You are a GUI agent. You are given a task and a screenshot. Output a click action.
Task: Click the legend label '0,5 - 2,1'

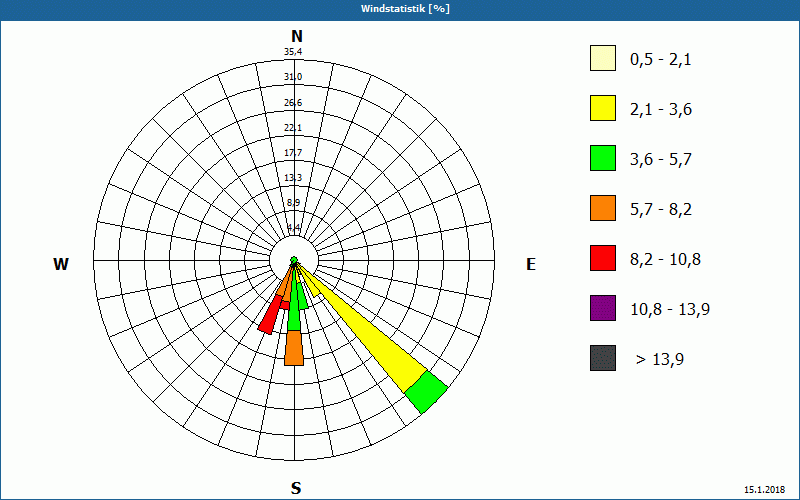(x=661, y=60)
